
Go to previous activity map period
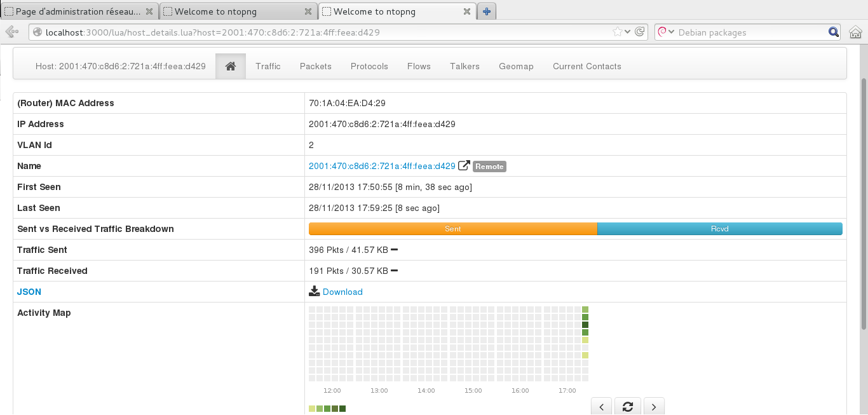point(602,407)
